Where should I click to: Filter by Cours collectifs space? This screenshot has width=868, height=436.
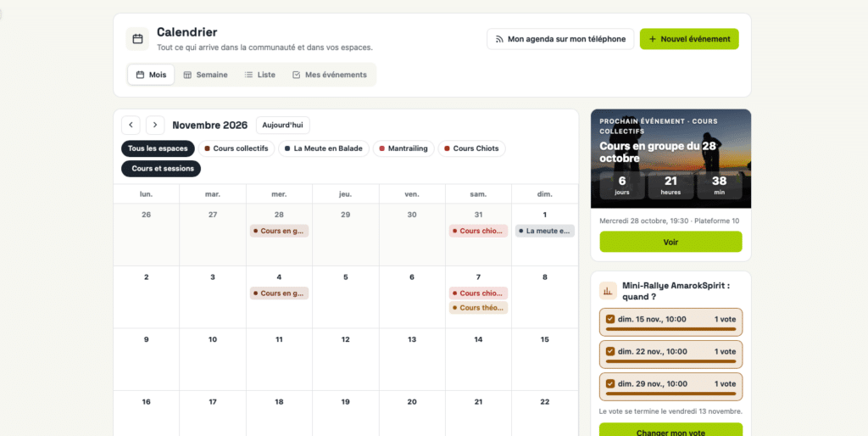coord(236,148)
